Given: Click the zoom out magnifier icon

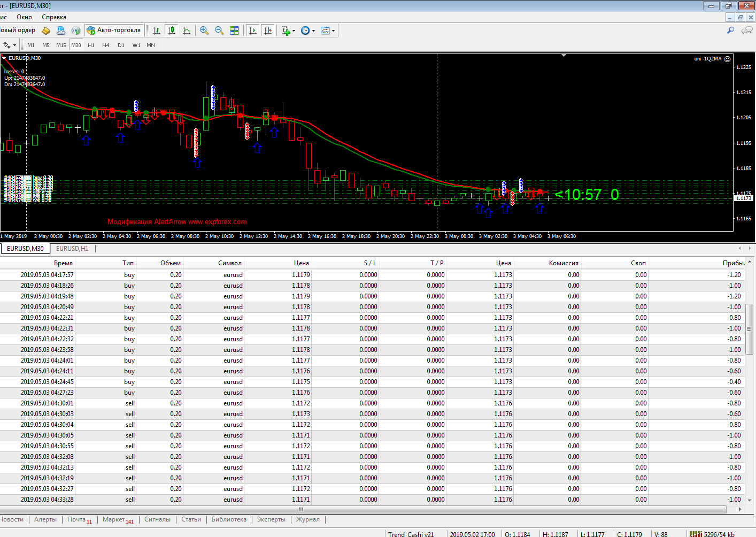Looking at the screenshot, I should tap(219, 30).
